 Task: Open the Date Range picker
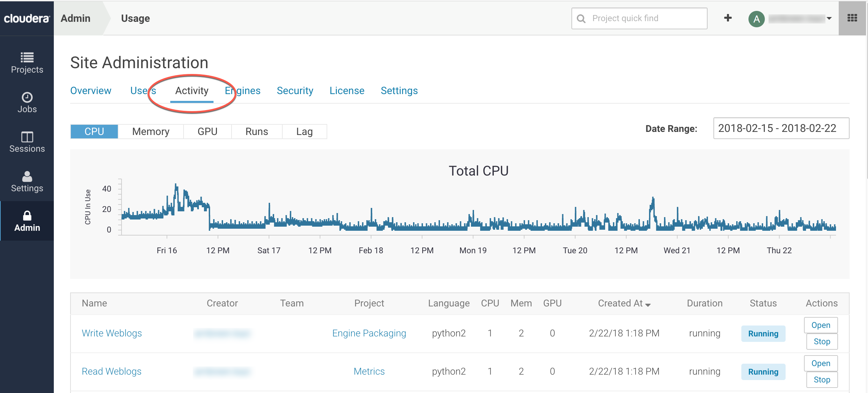click(x=781, y=128)
